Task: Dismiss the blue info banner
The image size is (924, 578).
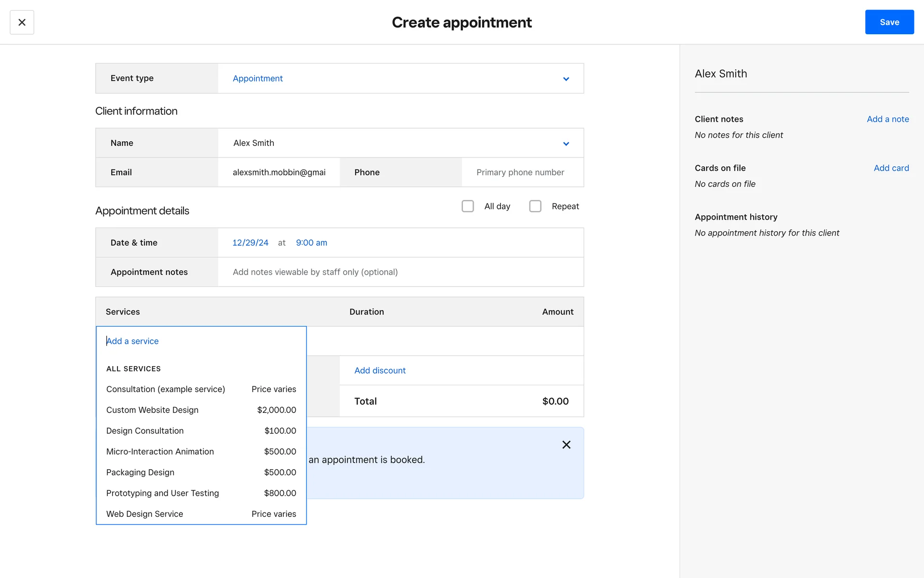Action: (566, 445)
